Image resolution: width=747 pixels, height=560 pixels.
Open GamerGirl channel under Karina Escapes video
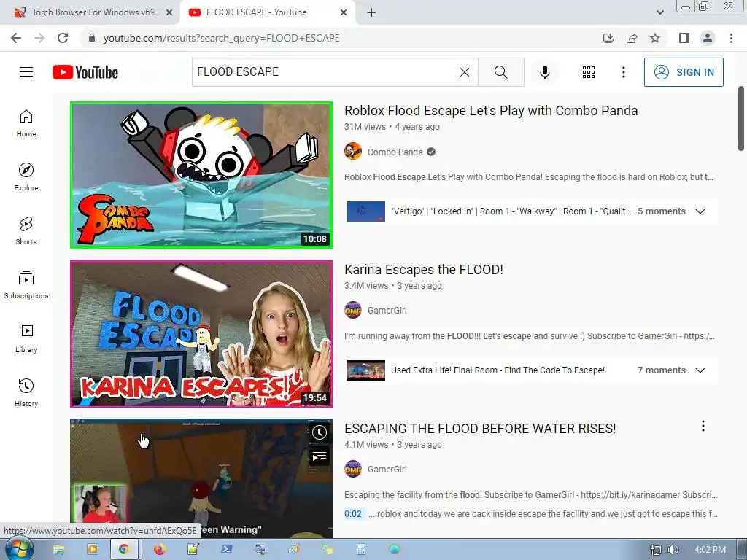tap(387, 311)
